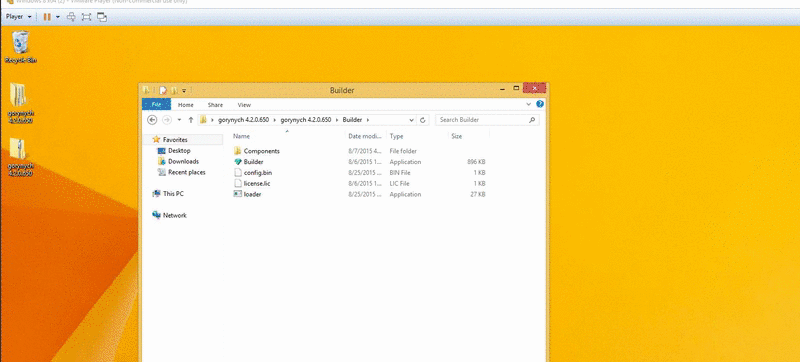Pause the virtual machine in VMware toolbar
This screenshot has height=362, width=800.
tap(47, 17)
